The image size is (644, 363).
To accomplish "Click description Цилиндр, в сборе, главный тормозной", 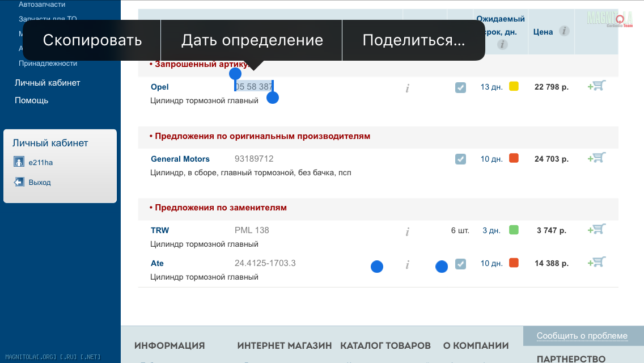I will pos(251,172).
